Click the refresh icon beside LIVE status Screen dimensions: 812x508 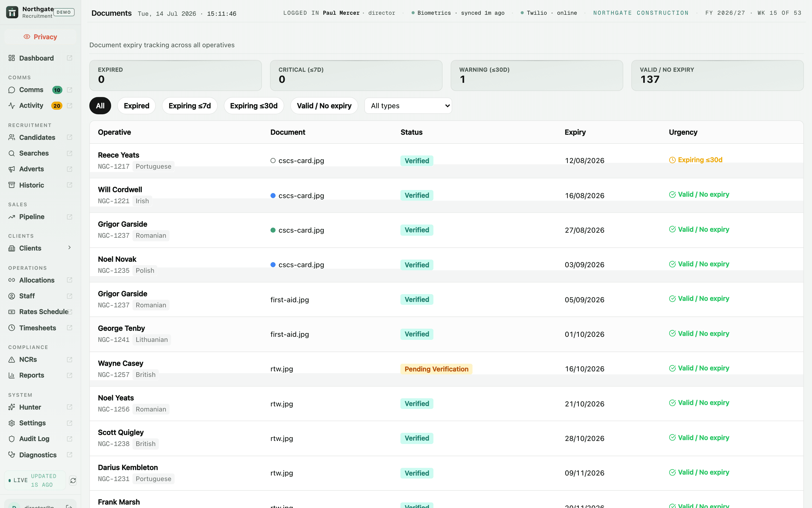pos(73,481)
